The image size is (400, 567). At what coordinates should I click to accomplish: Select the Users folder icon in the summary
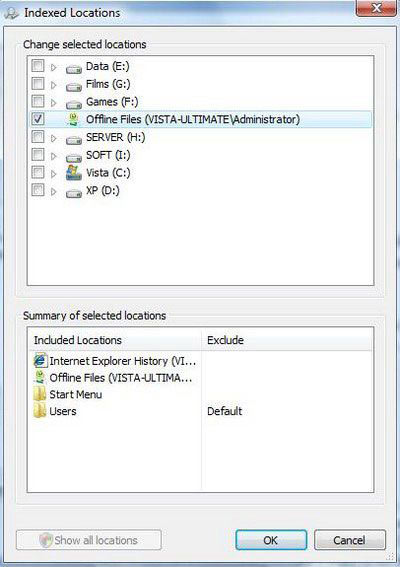40,410
